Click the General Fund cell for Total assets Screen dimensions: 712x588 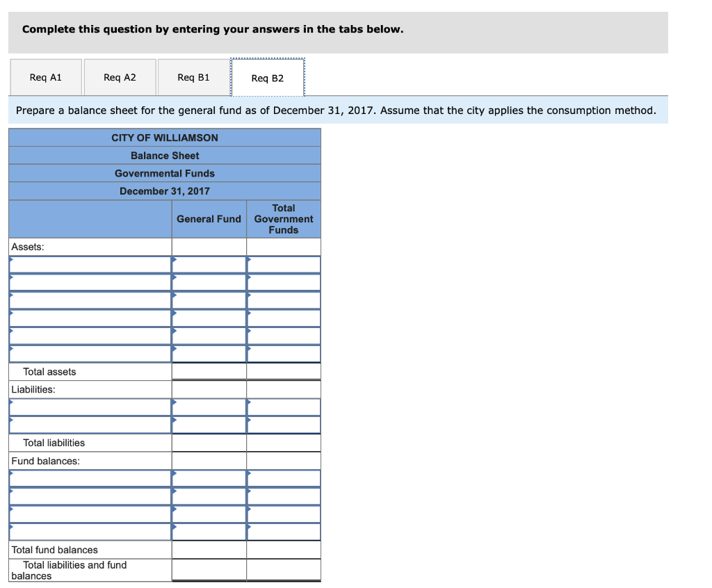209,371
